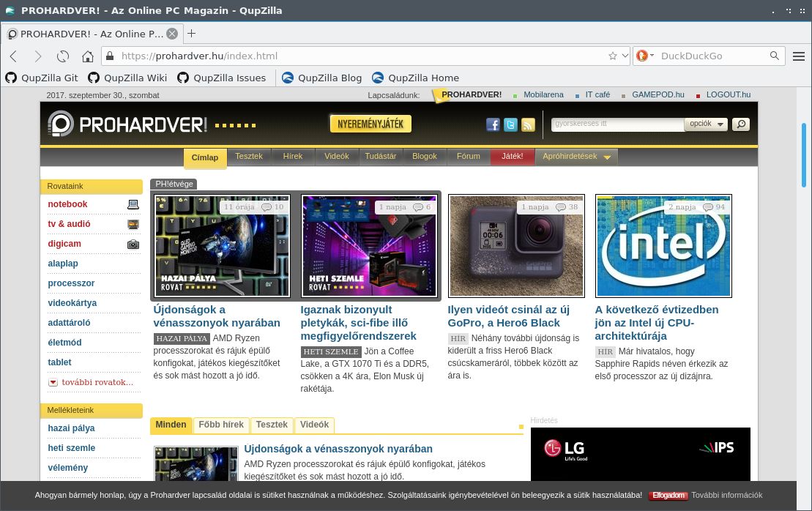This screenshot has width=812, height=511.
Task: Click the DuckDuckGo search engine icon
Action: 642,56
